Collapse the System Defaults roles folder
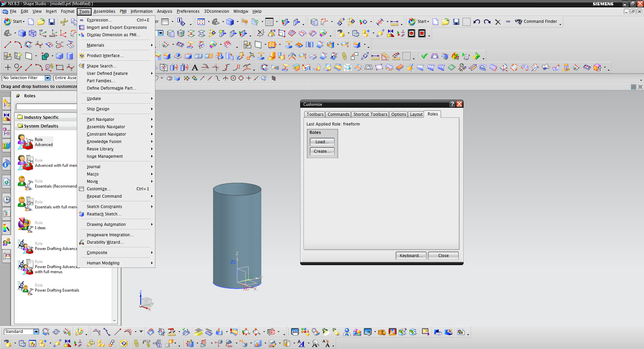The height and width of the screenshot is (349, 644). coord(46,126)
